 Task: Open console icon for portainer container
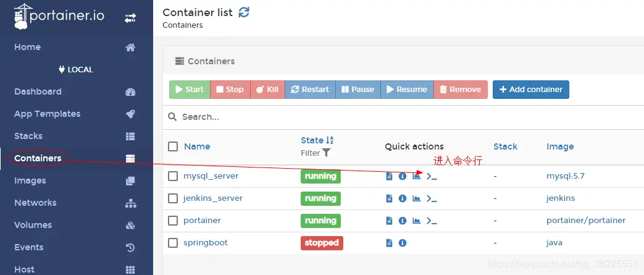click(431, 221)
